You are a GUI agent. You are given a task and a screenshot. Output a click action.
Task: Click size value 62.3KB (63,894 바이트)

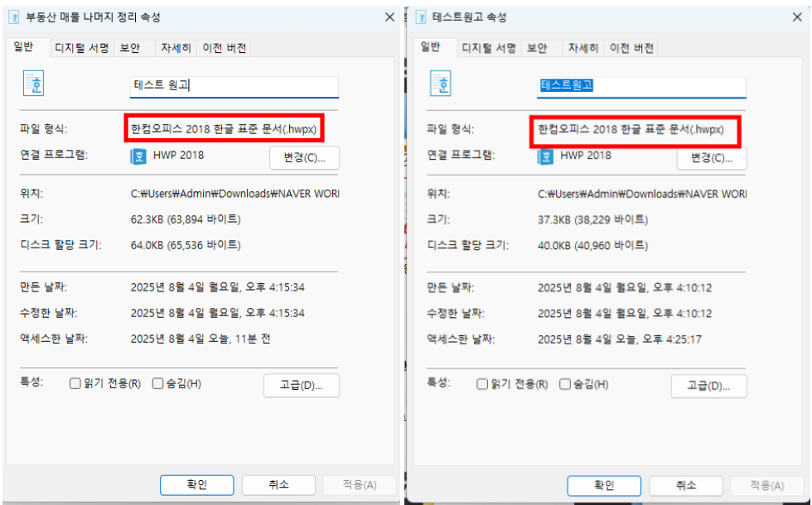(x=186, y=219)
